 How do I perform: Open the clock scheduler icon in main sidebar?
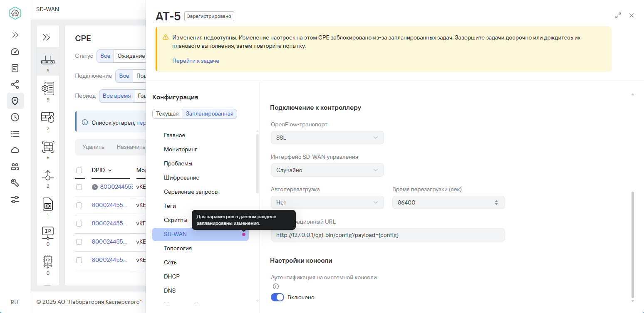[x=15, y=117]
